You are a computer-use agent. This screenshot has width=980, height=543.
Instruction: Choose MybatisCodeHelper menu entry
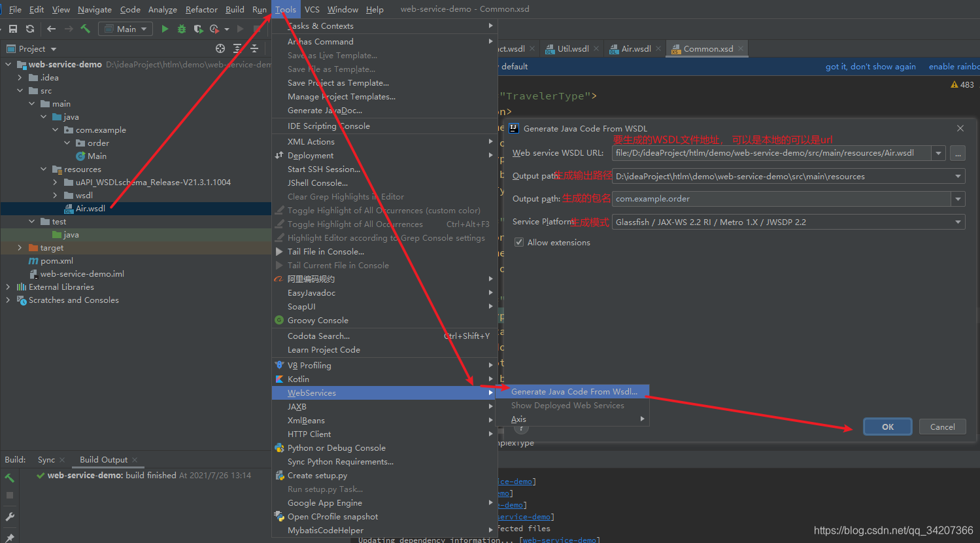[384, 530]
